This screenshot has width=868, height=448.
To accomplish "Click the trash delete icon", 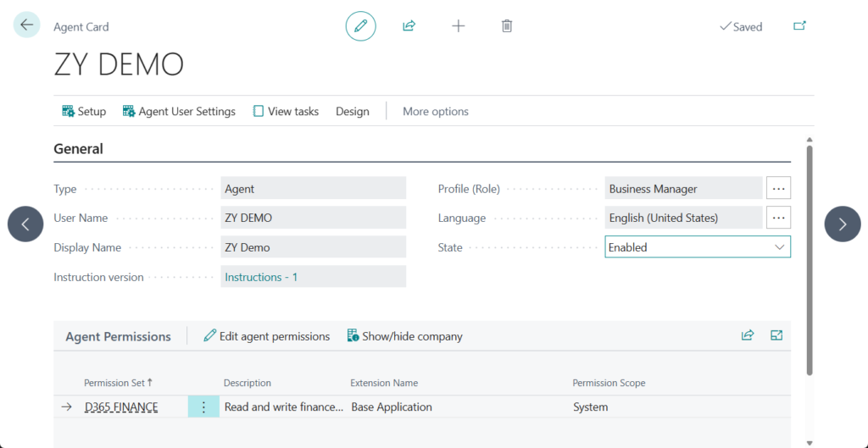I will click(507, 26).
